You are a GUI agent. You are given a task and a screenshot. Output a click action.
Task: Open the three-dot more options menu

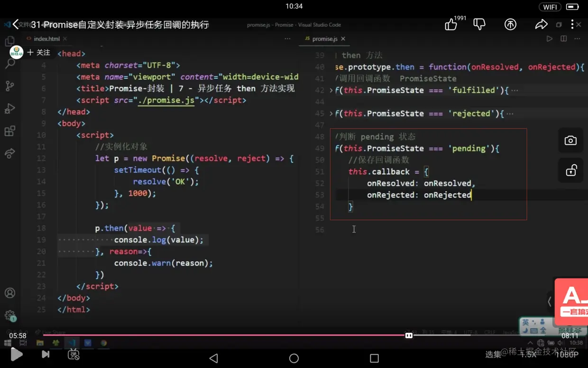pyautogui.click(x=572, y=24)
